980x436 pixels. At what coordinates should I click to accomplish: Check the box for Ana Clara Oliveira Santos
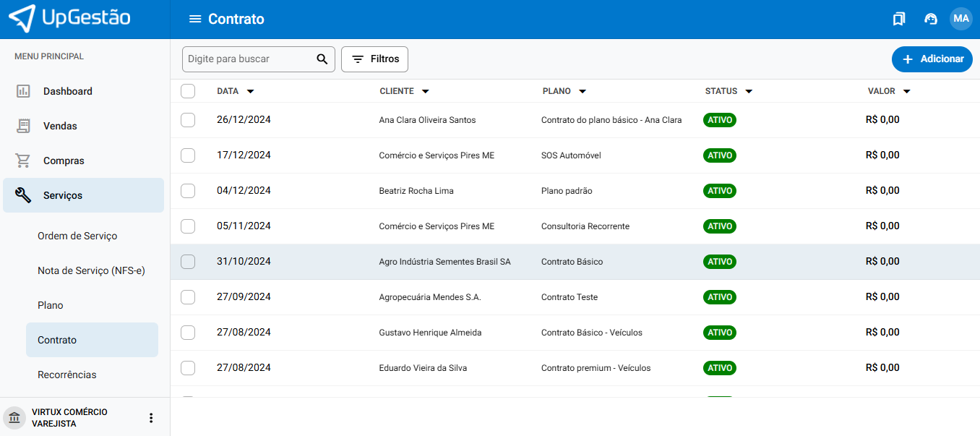(x=188, y=120)
